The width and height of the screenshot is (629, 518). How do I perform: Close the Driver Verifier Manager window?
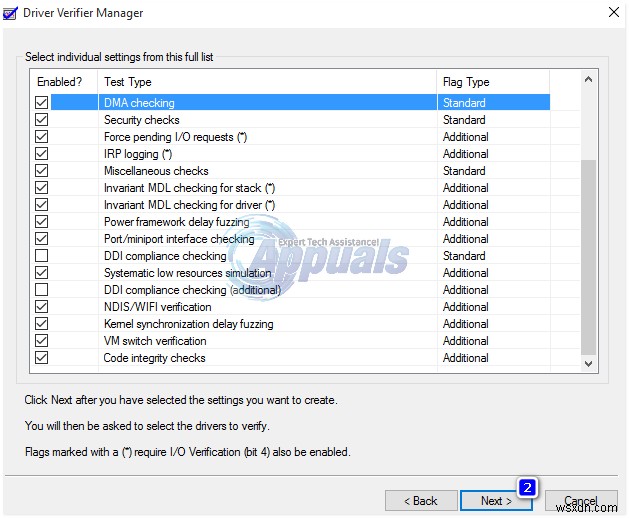(613, 12)
